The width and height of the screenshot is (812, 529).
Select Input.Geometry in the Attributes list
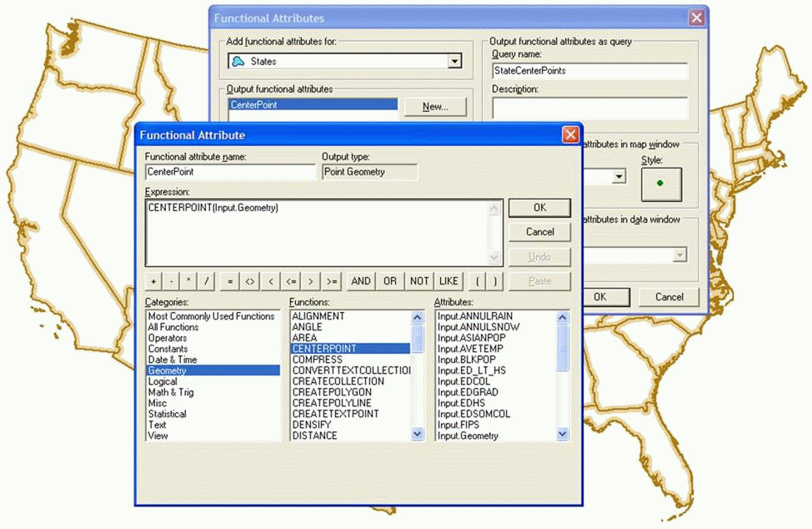(x=469, y=436)
